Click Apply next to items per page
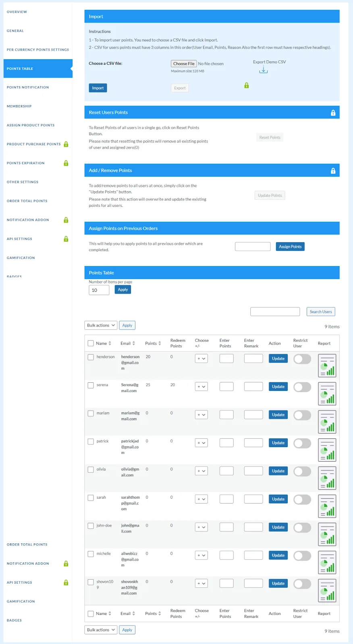 [x=123, y=290]
